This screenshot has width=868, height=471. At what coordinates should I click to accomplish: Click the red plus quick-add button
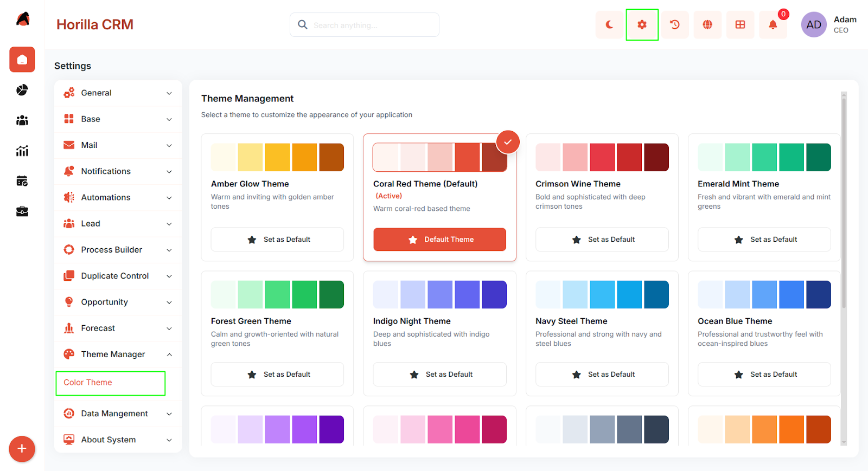coord(22,449)
